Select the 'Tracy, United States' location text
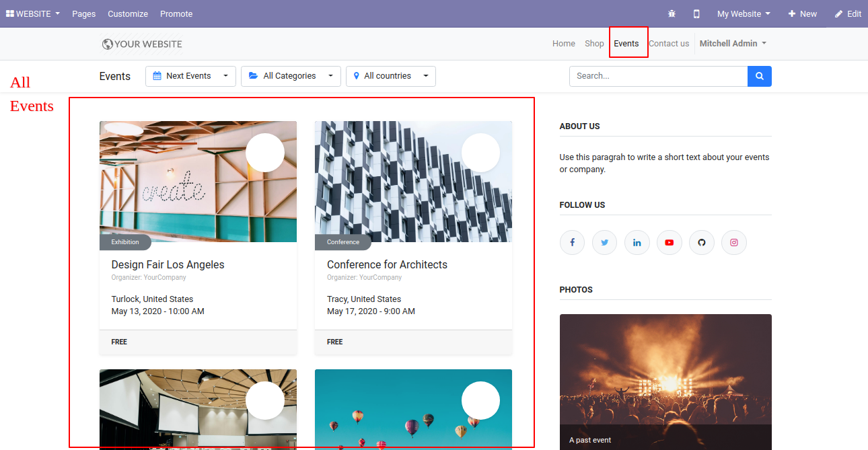Screen dimensions: 868x450 pos(364,299)
